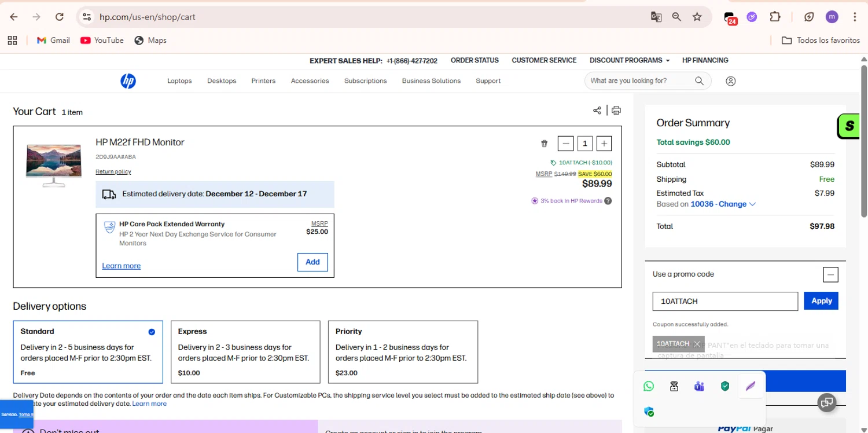Screen dimensions: 868x433
Task: Click the Microsoft Teams tray icon
Action: pos(700,386)
